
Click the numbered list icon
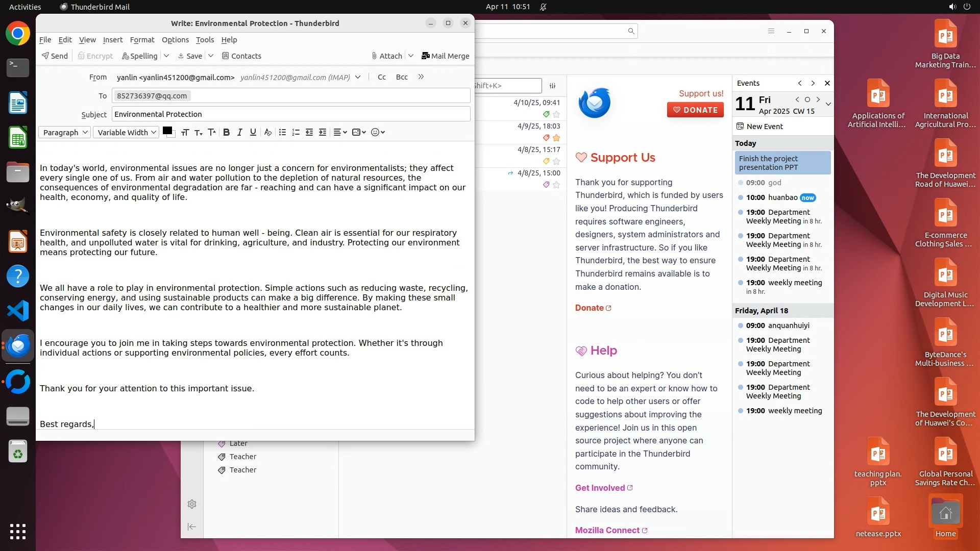296,132
